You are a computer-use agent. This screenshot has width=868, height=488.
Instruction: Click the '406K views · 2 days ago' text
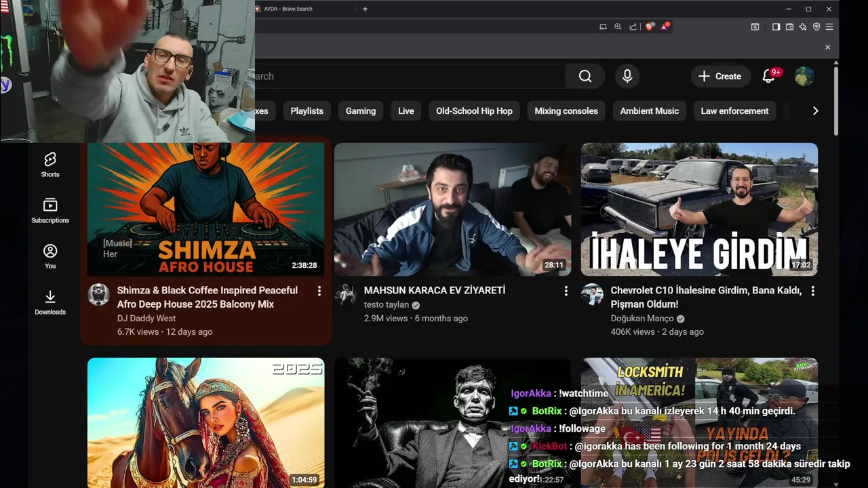point(657,332)
